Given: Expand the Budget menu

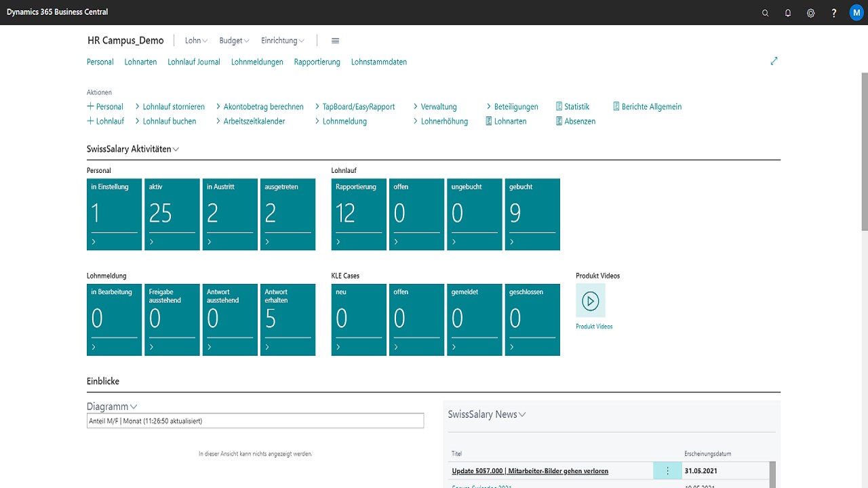Looking at the screenshot, I should point(235,41).
